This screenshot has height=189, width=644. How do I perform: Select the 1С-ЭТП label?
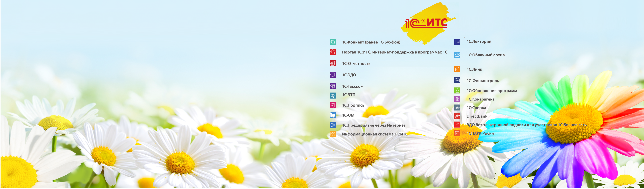pos(348,95)
